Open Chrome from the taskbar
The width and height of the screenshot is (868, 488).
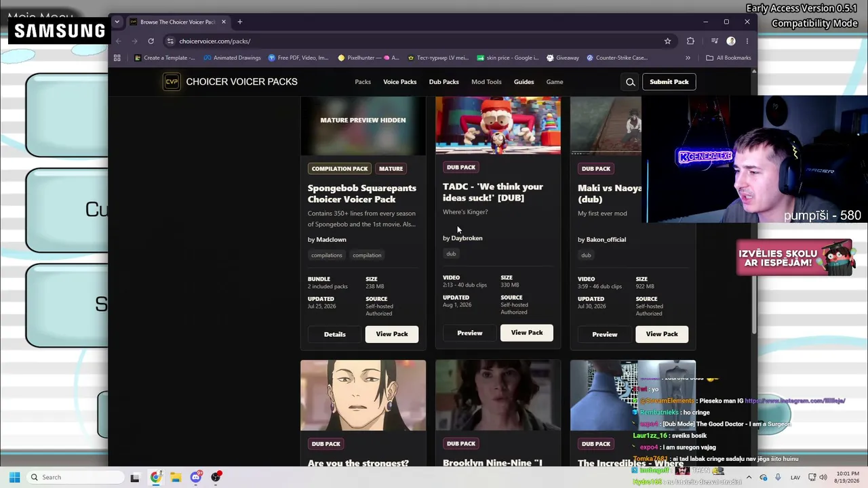point(156,477)
